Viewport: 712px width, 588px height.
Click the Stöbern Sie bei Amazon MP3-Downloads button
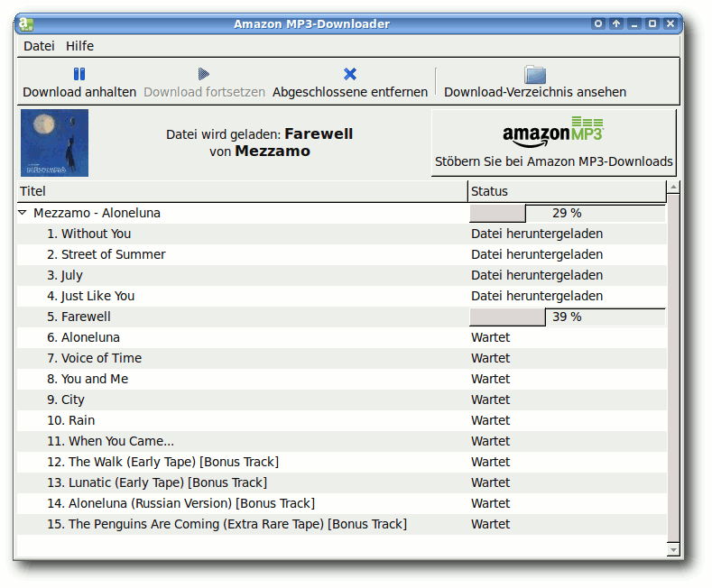pos(553,142)
